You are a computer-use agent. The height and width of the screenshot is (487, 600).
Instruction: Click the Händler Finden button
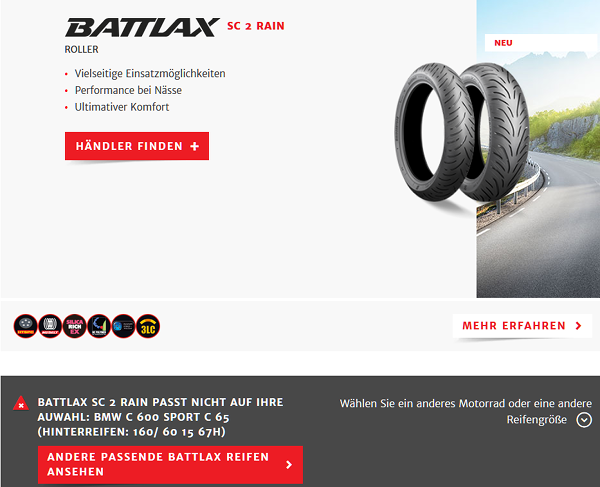click(x=137, y=146)
